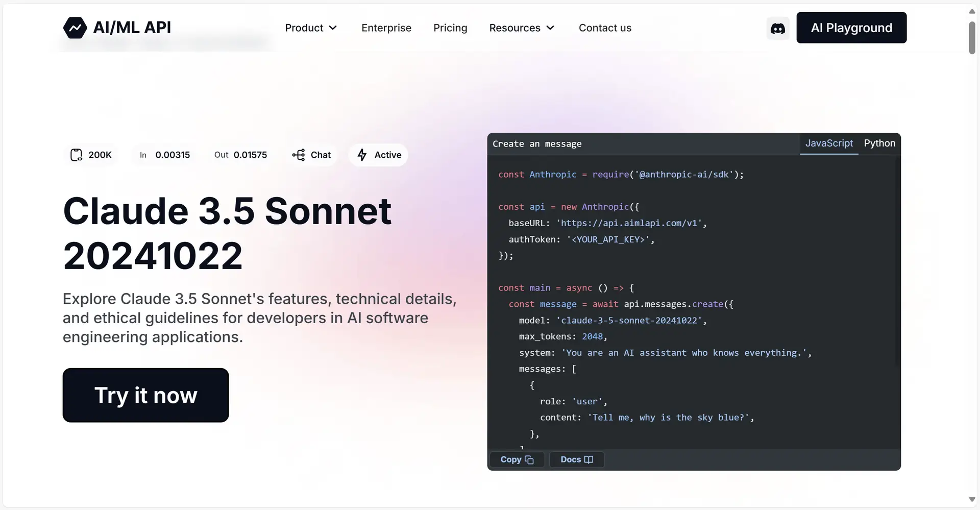Click the AI/ML API logo icon
Screen dimensions: 980x510
coord(75,28)
